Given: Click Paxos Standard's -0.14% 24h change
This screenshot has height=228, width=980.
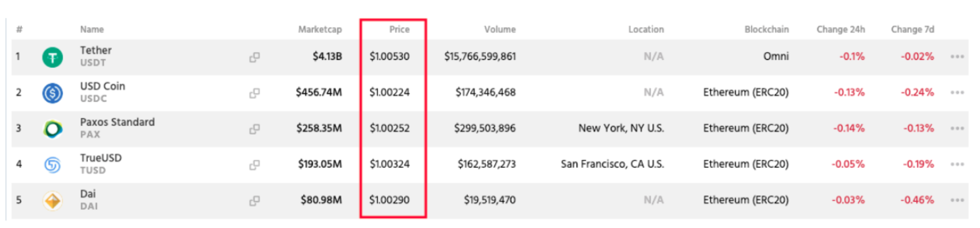Looking at the screenshot, I should (849, 128).
